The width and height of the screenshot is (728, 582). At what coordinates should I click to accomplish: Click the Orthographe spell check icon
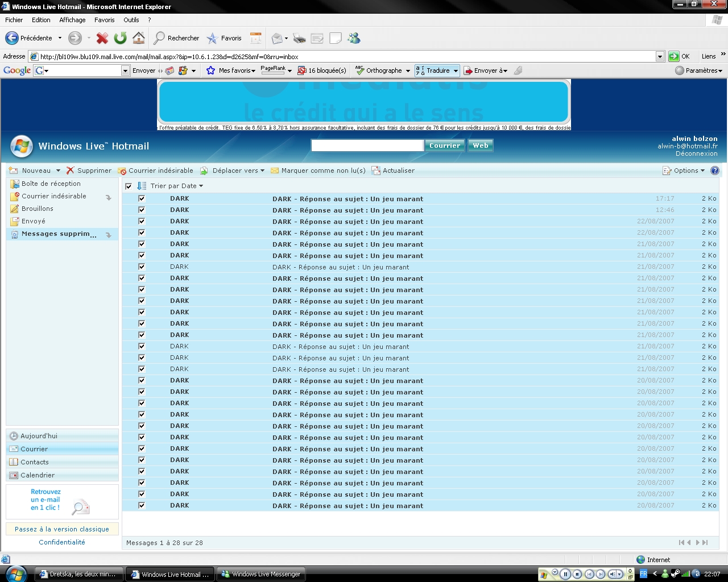point(359,70)
